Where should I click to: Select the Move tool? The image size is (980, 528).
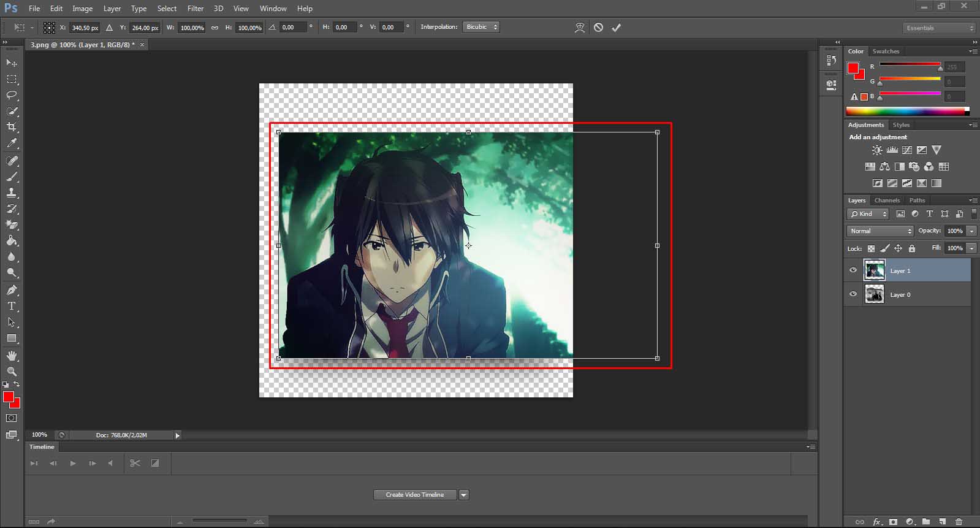(x=12, y=63)
